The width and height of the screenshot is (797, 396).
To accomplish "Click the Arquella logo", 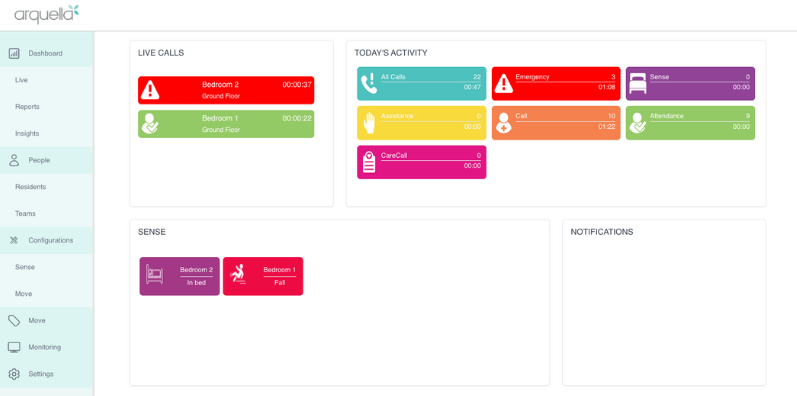I will click(x=47, y=14).
